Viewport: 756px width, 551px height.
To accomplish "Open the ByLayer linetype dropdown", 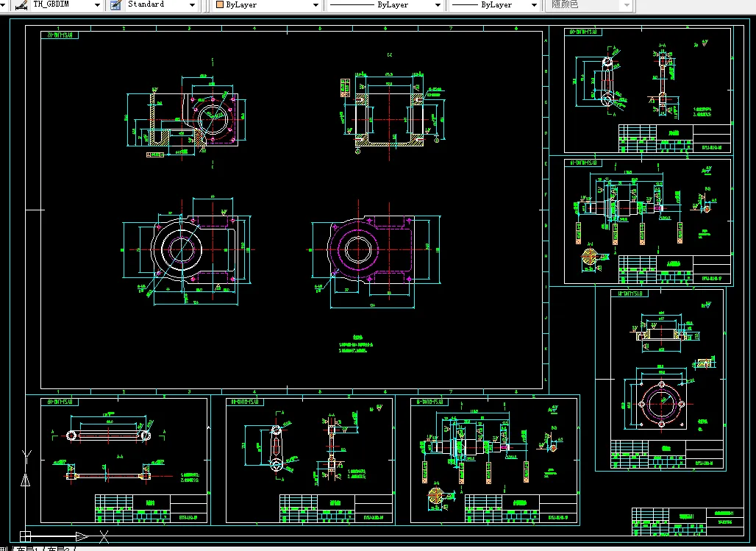I will [x=438, y=5].
